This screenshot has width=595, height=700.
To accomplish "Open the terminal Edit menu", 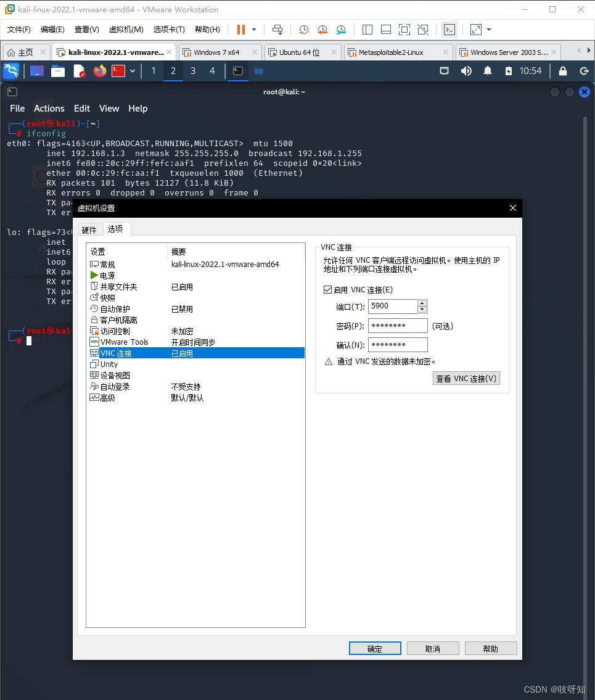I will tap(81, 109).
